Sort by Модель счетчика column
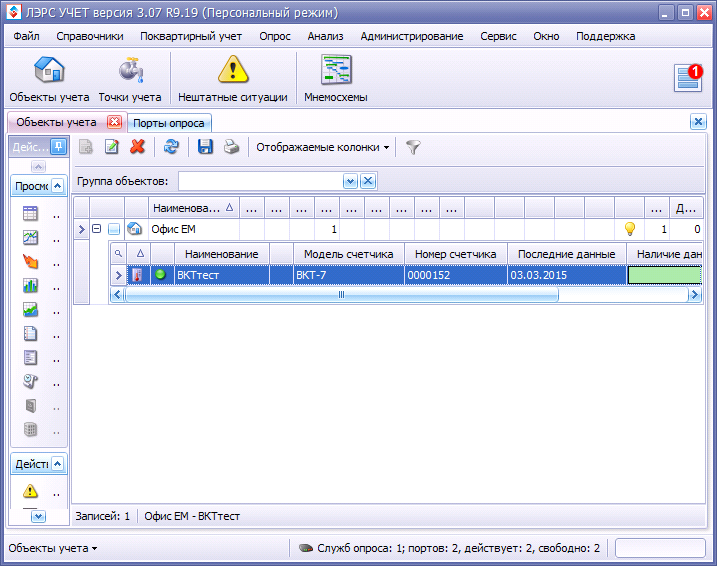Viewport: 717px width, 566px height. (x=348, y=254)
